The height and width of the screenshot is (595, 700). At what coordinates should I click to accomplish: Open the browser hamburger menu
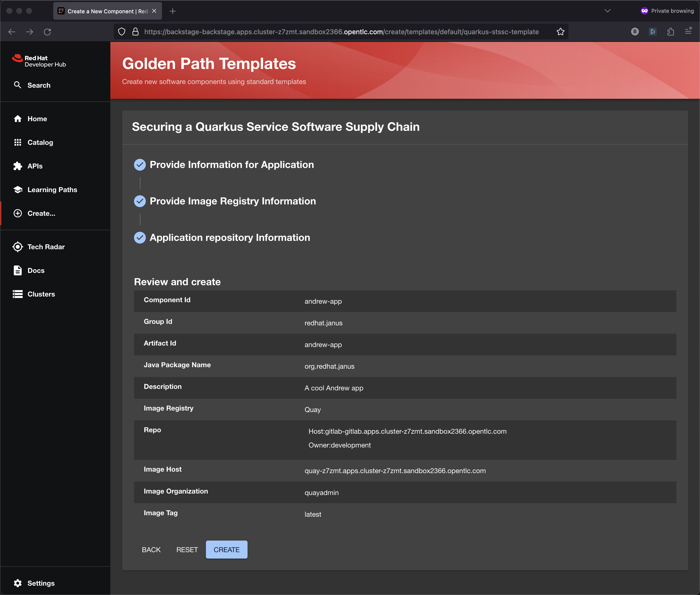pos(688,32)
